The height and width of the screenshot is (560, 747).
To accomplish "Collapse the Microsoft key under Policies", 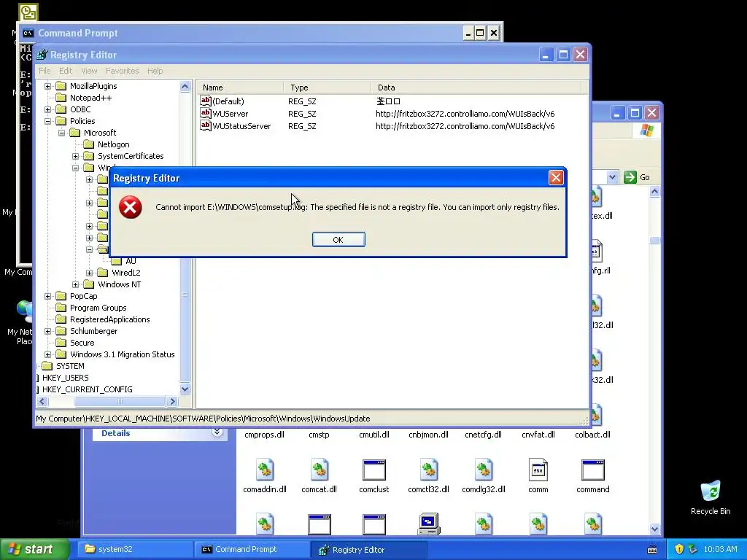I will [61, 133].
